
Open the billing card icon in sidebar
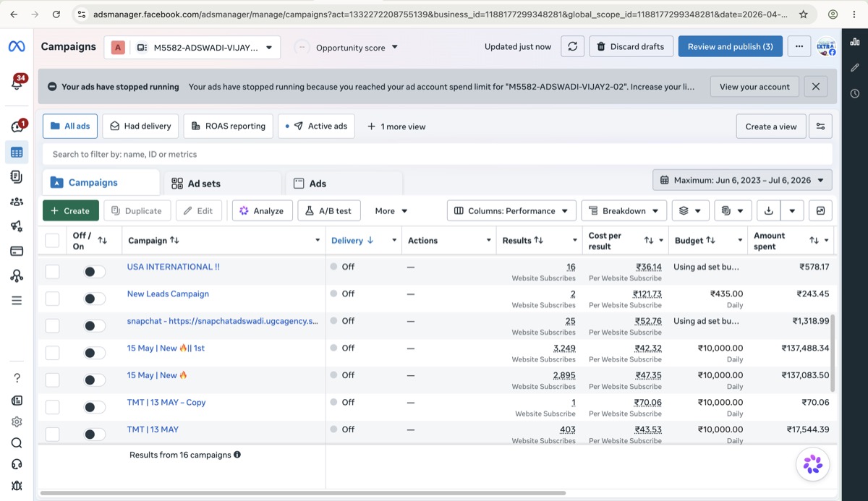coord(17,251)
